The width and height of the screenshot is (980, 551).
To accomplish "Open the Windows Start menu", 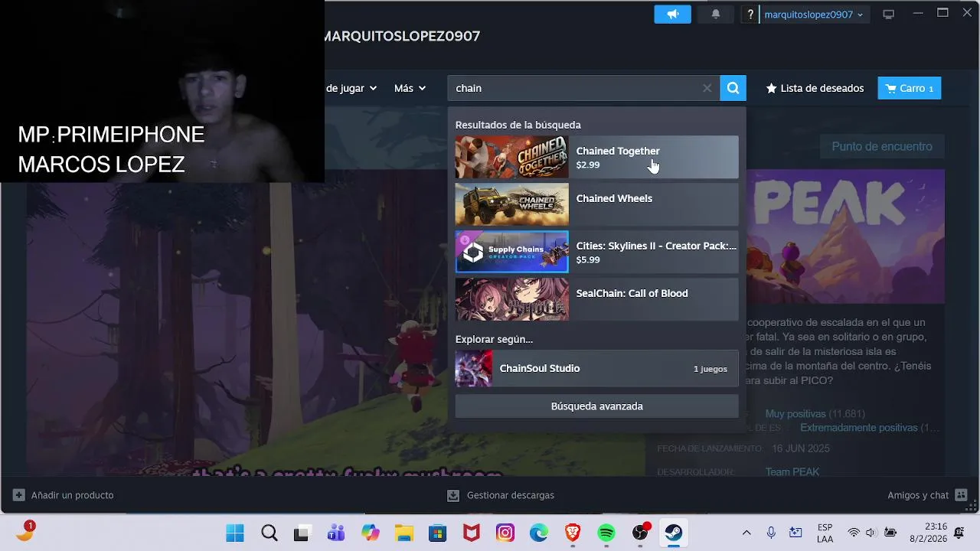I will [x=235, y=533].
